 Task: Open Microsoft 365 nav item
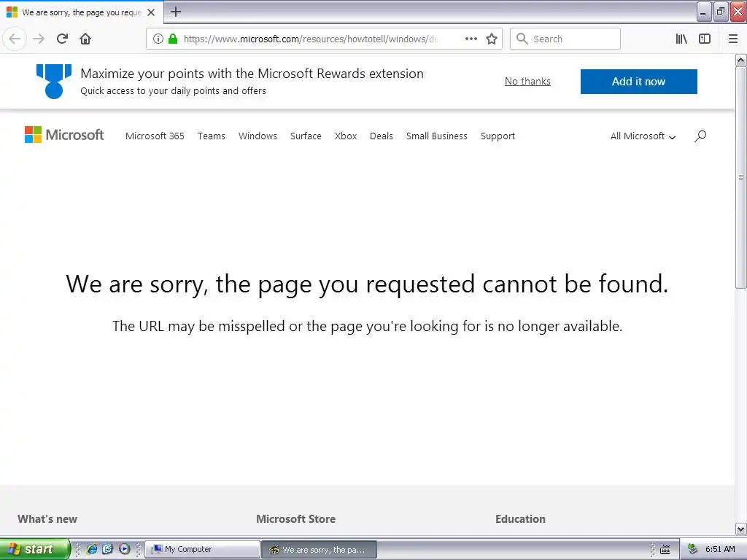[x=155, y=136]
